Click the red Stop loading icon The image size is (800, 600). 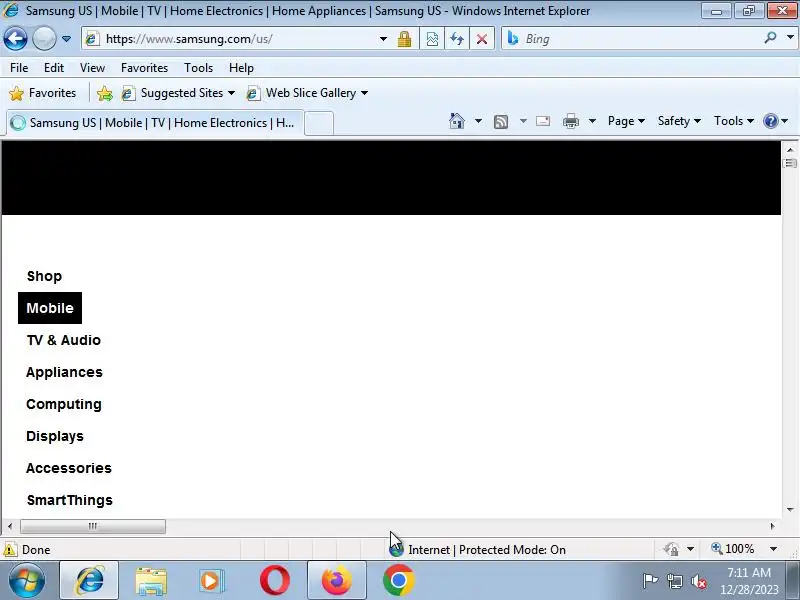pyautogui.click(x=482, y=39)
